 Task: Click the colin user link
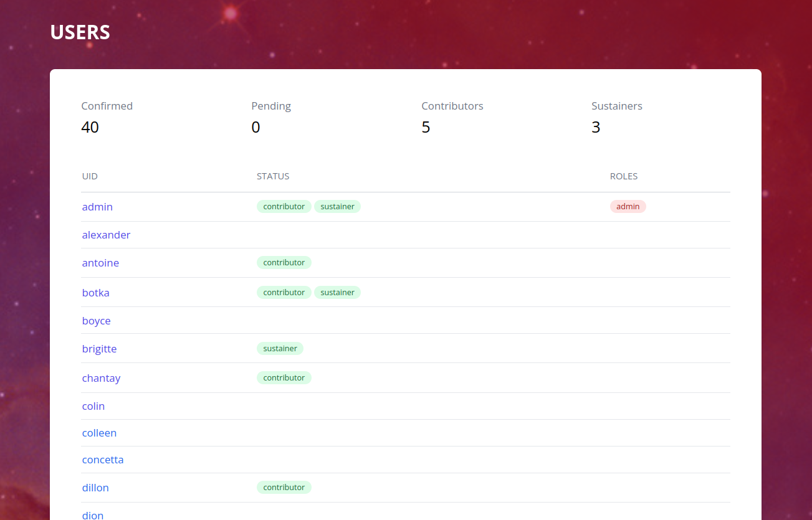(93, 406)
